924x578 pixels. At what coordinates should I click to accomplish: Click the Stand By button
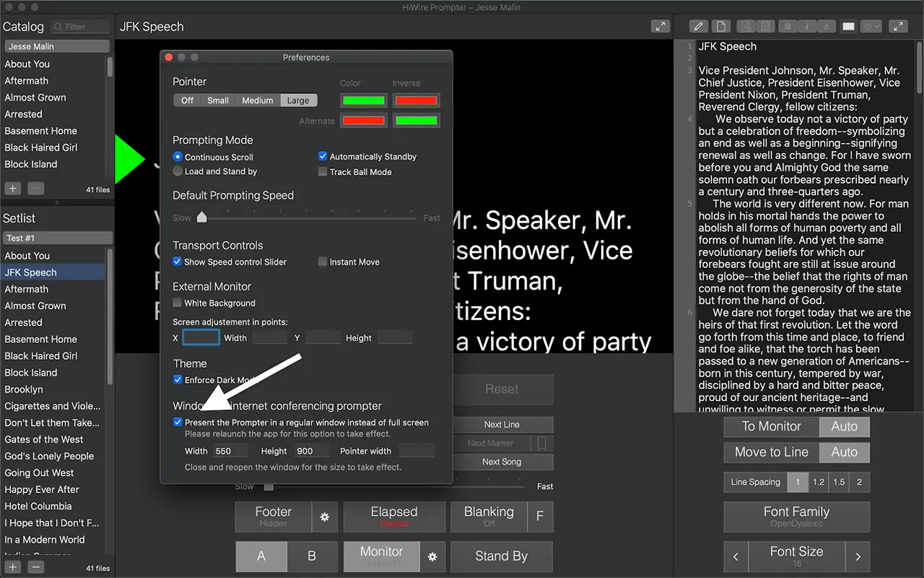click(502, 556)
